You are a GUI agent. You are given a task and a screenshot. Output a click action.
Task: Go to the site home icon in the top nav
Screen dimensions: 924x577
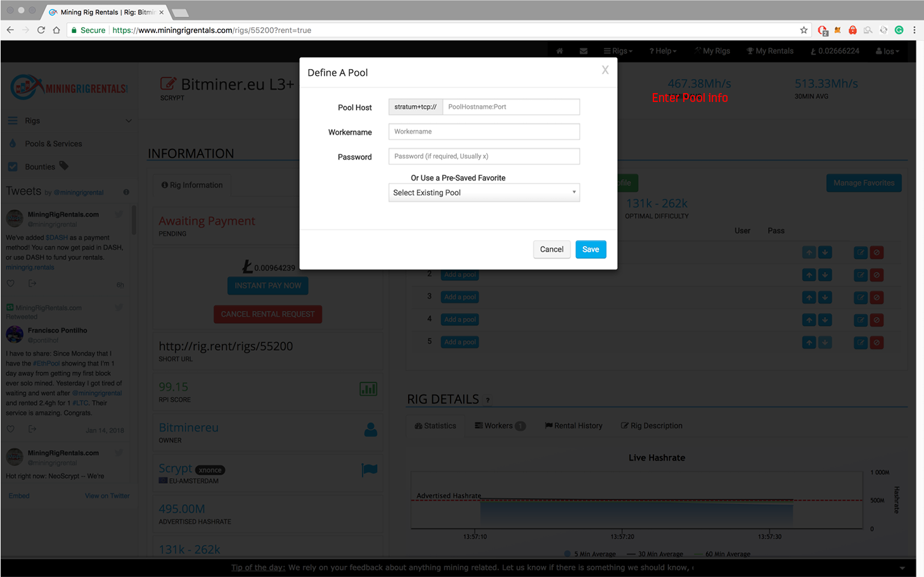point(560,51)
